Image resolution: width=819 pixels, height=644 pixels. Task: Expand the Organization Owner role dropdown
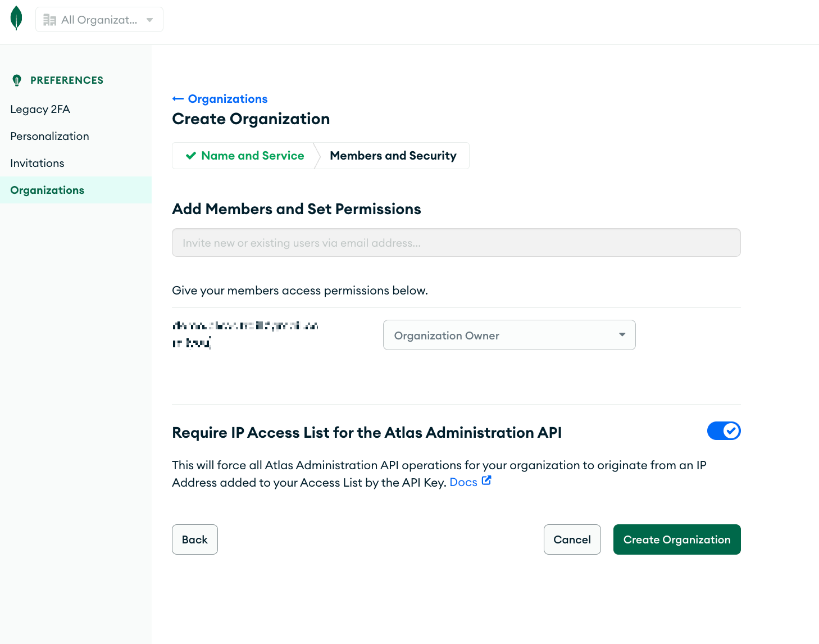[509, 335]
